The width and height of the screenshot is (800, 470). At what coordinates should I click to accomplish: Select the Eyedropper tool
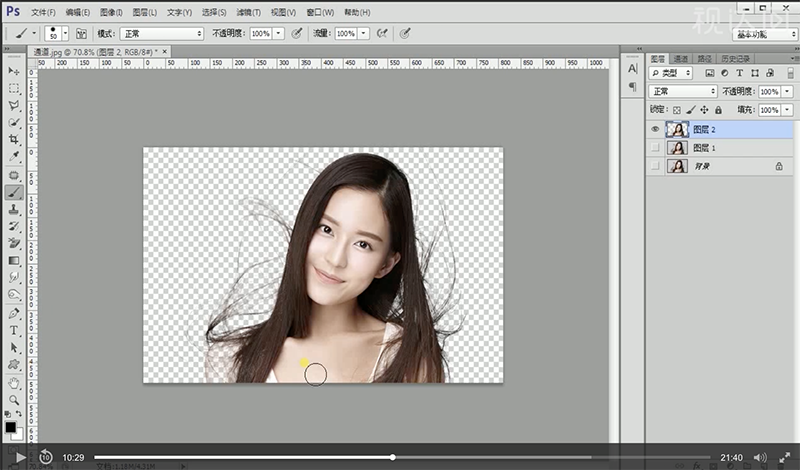point(14,156)
